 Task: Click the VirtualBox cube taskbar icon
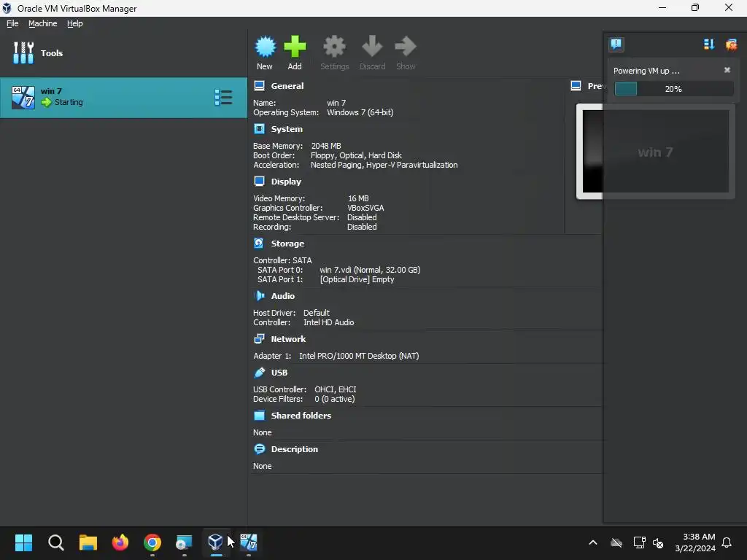[x=216, y=542]
